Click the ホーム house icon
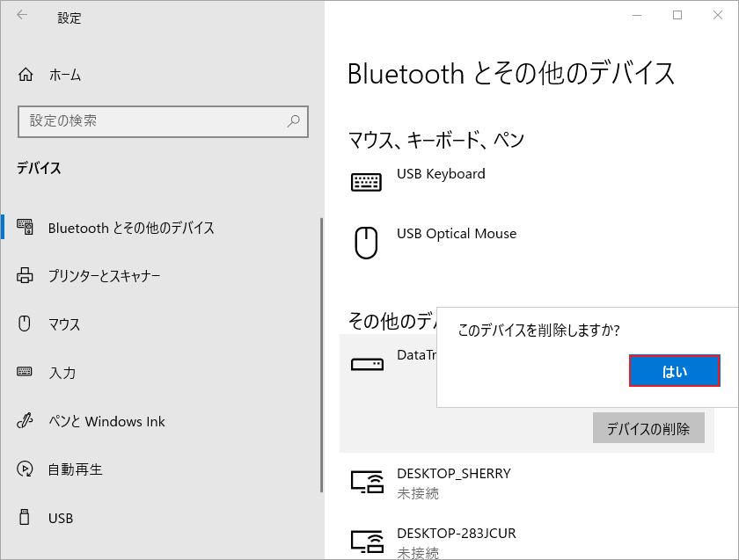Image resolution: width=739 pixels, height=560 pixels. pyautogui.click(x=25, y=75)
